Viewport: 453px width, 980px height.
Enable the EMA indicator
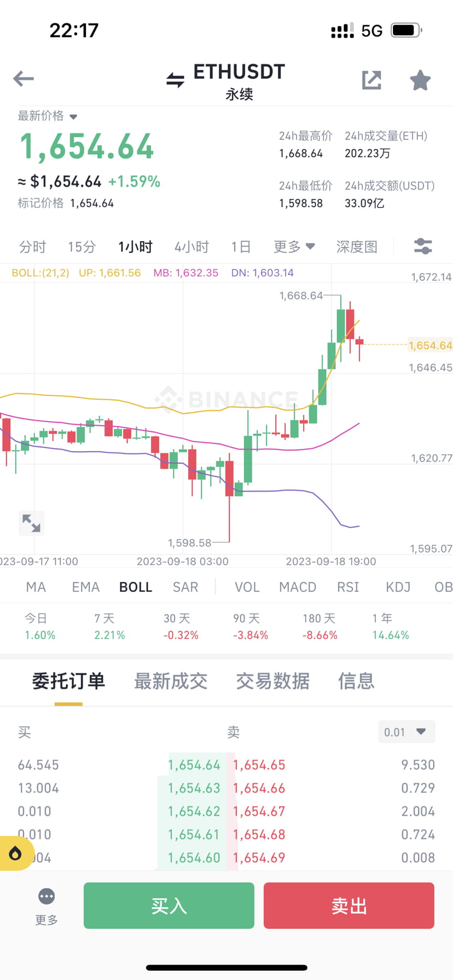[x=86, y=587]
